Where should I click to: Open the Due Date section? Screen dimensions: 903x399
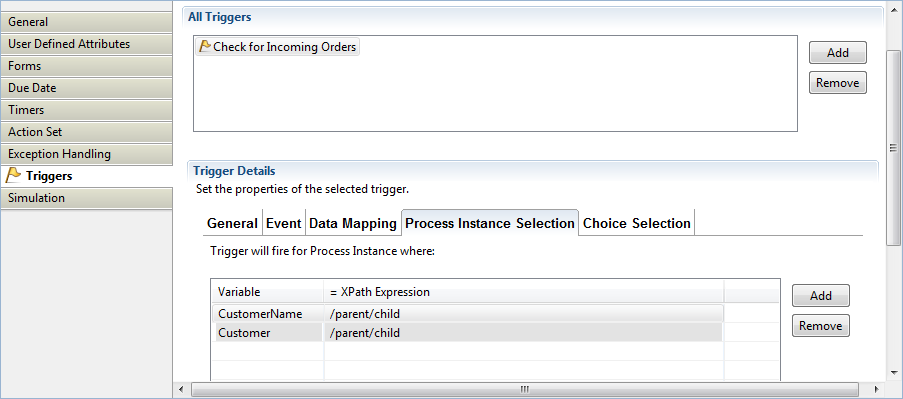[86, 88]
